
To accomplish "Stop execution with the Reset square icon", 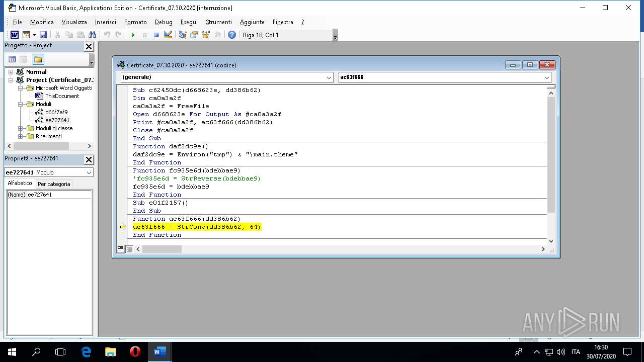I will pos(156,35).
